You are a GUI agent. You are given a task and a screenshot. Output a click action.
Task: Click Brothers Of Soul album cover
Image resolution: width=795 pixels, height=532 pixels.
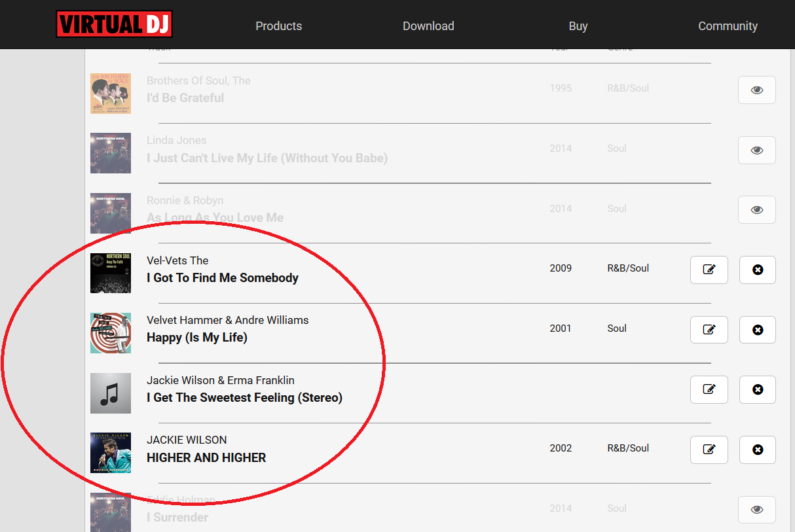(111, 94)
